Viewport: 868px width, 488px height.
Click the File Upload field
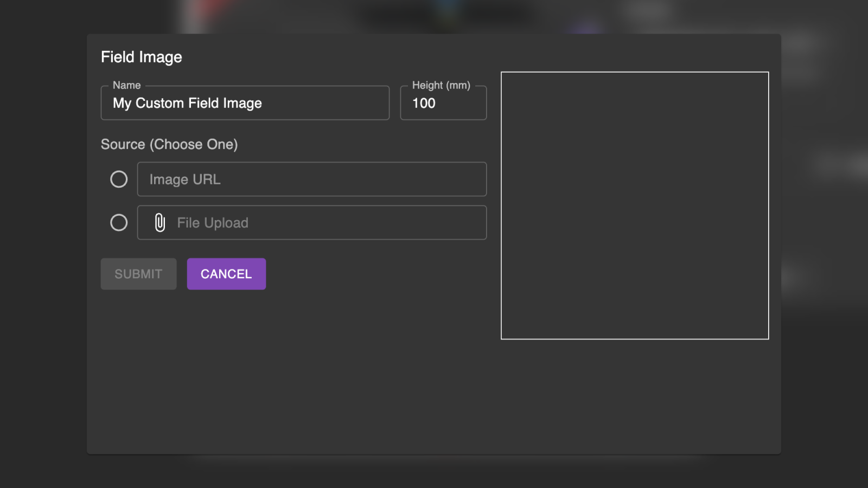click(x=312, y=222)
